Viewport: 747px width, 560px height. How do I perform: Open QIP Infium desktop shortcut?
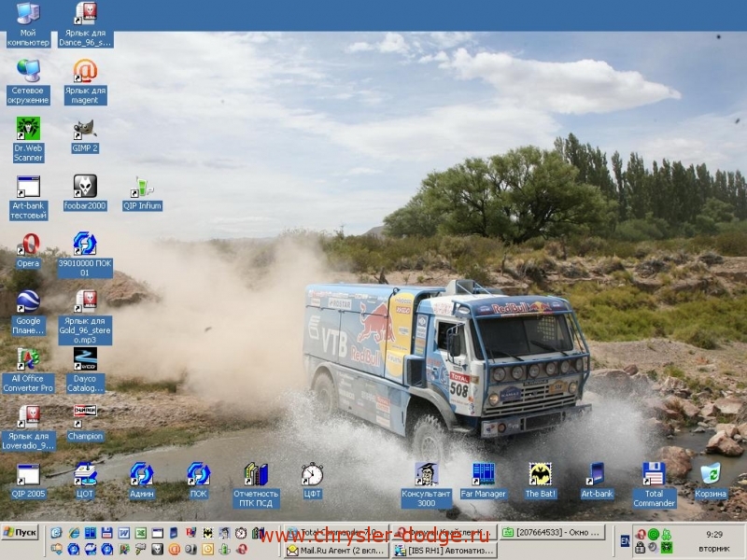coord(142,193)
